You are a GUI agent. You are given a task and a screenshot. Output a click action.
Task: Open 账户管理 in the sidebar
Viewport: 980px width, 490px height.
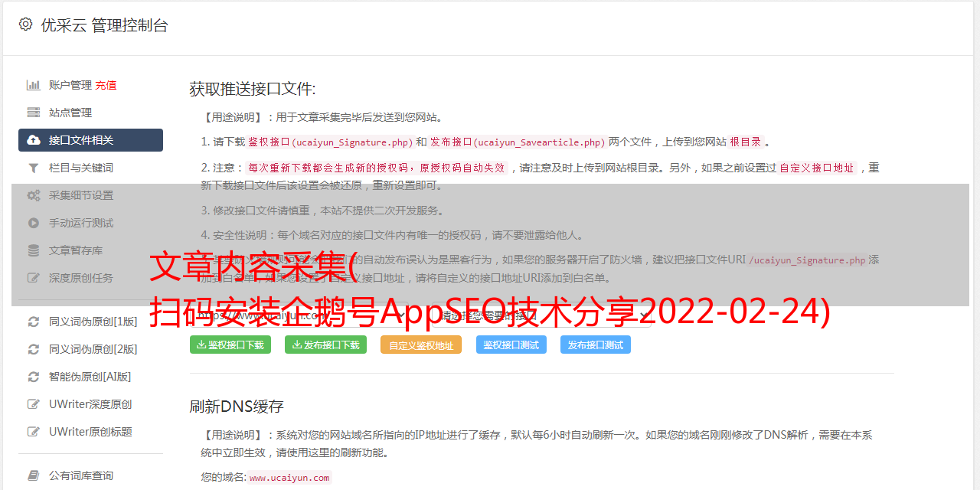[x=70, y=85]
